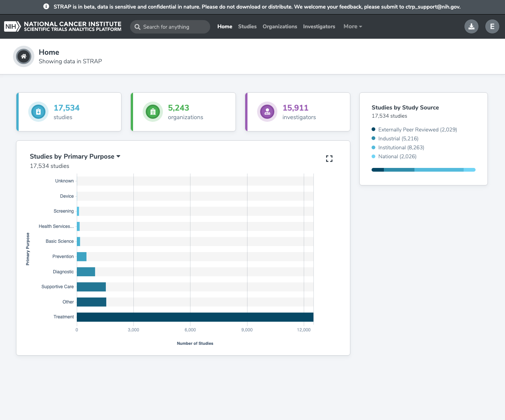Screen dimensions: 505x420
Task: Click the purple investigators person icon
Action: pos(267,112)
